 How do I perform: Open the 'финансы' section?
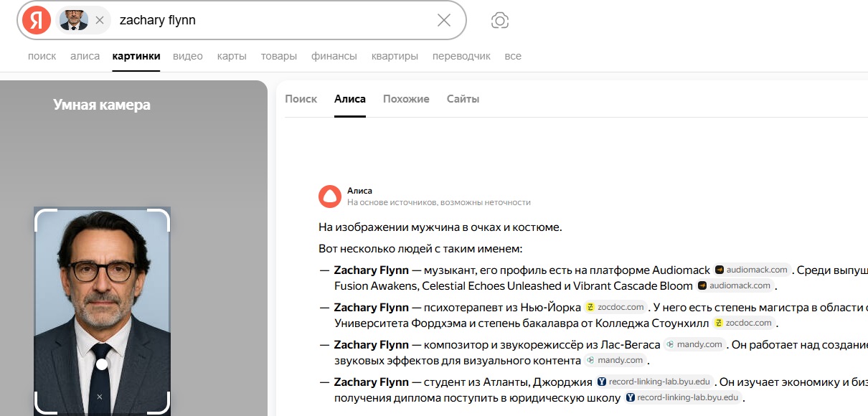(x=334, y=56)
